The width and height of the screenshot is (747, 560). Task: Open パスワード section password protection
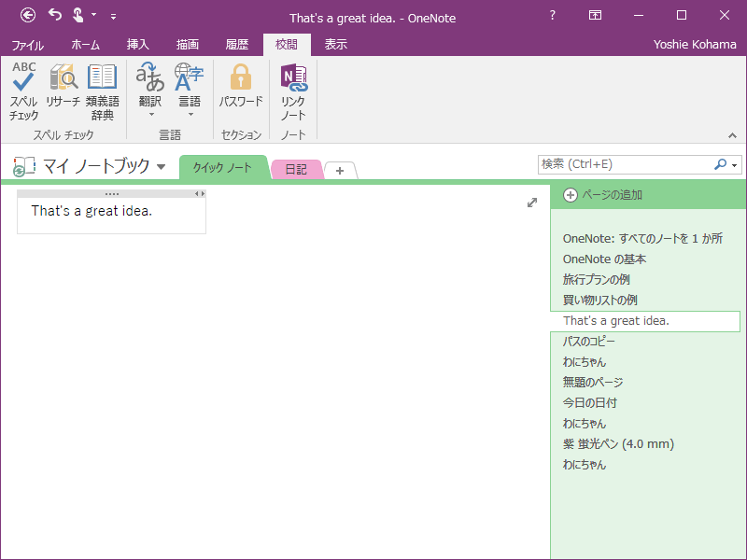click(x=241, y=86)
